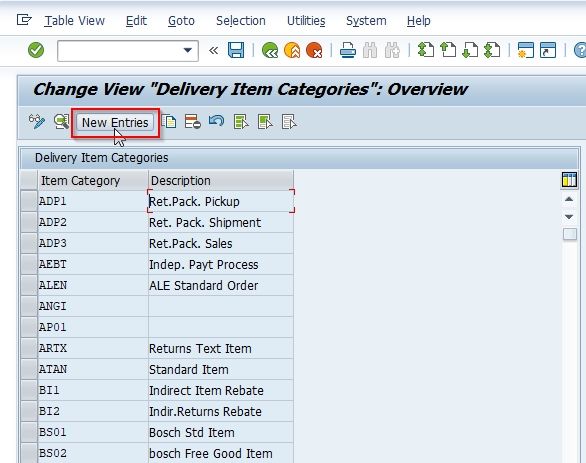
Task: Select the row selector for ATAN
Action: click(x=29, y=369)
